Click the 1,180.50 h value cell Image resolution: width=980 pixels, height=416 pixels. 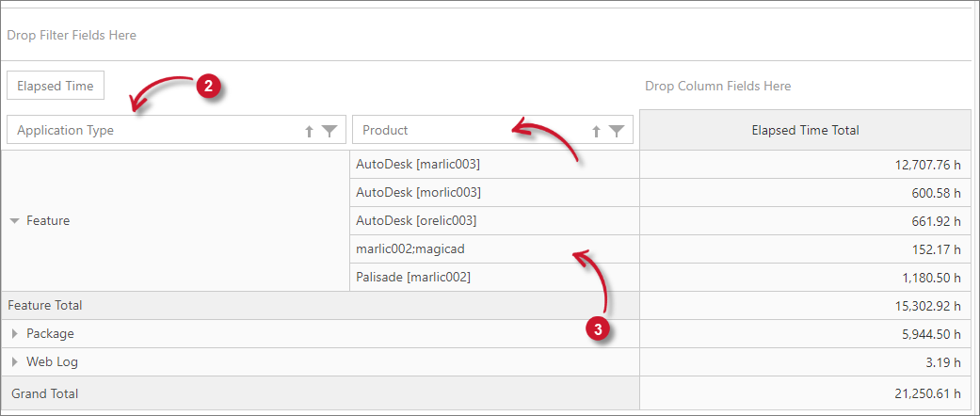(805, 277)
